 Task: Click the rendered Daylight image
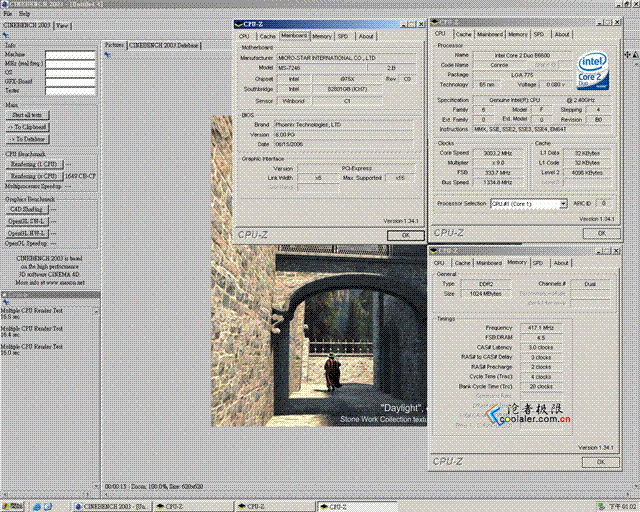tap(319, 335)
